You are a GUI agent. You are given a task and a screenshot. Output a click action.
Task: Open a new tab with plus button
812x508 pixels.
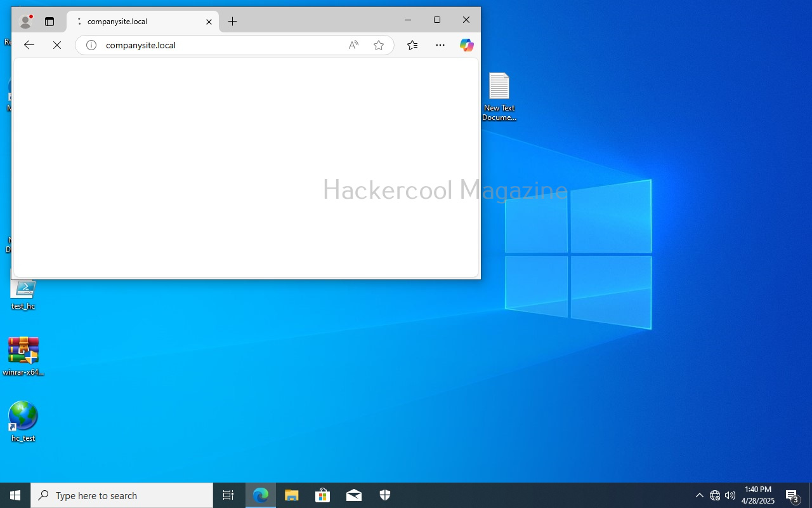tap(233, 22)
